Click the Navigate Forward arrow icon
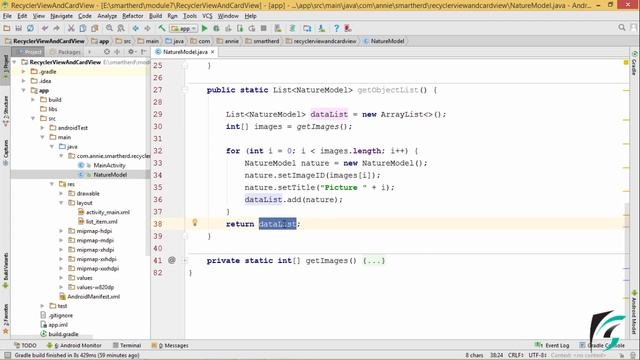 coord(147,28)
